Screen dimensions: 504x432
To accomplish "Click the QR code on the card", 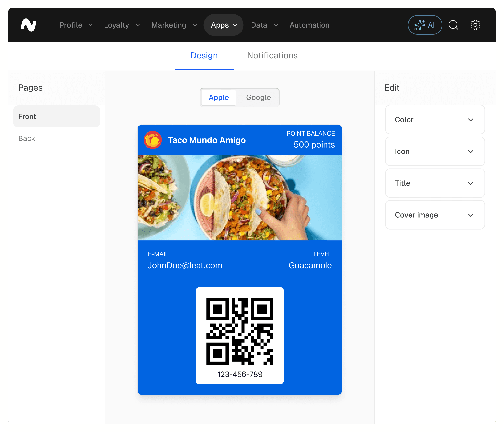I will [240, 331].
